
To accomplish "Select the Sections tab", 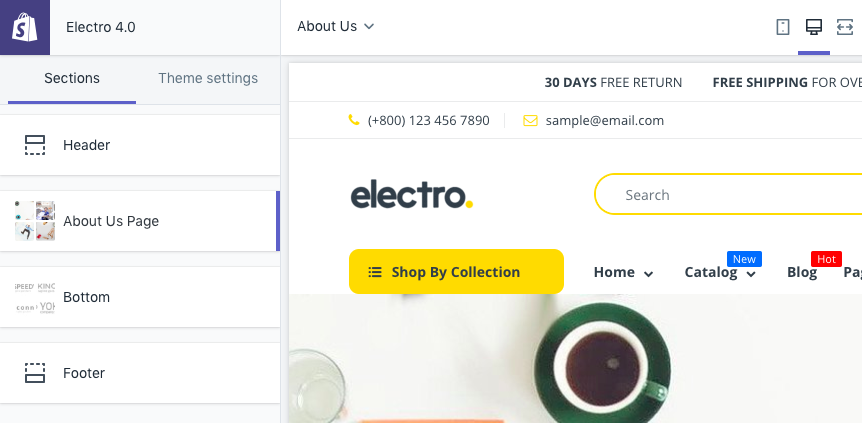I will [x=72, y=78].
